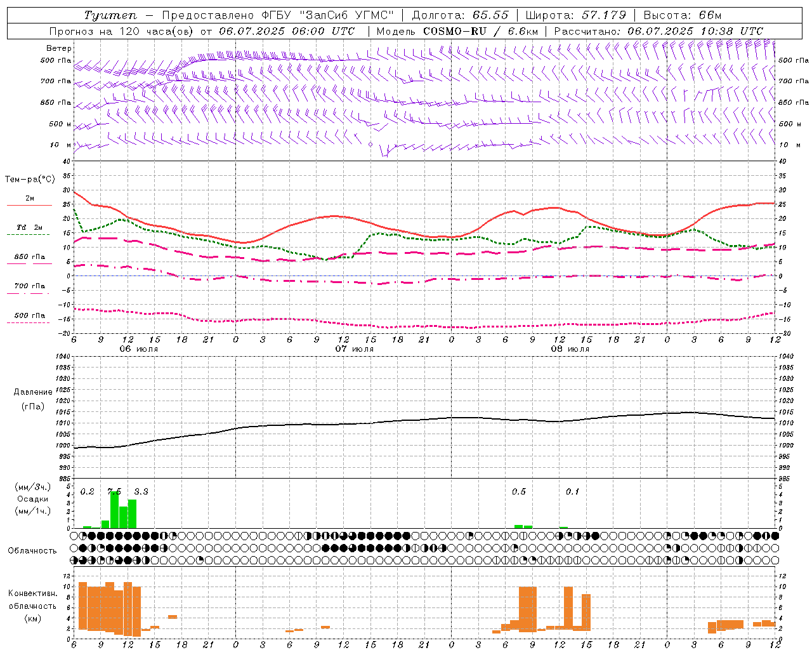This screenshot has width=812, height=650.
Task: Click the "(км)" convective cloud unit label
Action: [x=32, y=618]
